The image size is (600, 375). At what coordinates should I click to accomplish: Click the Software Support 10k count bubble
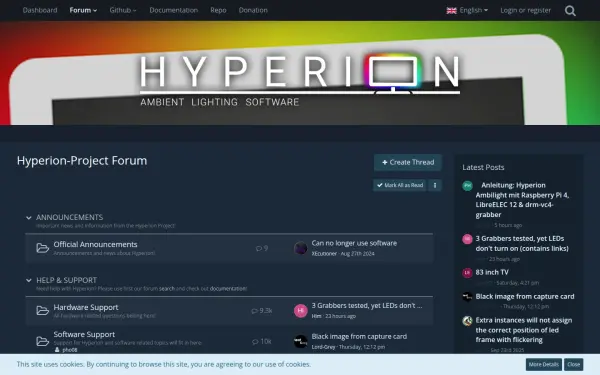(262, 341)
